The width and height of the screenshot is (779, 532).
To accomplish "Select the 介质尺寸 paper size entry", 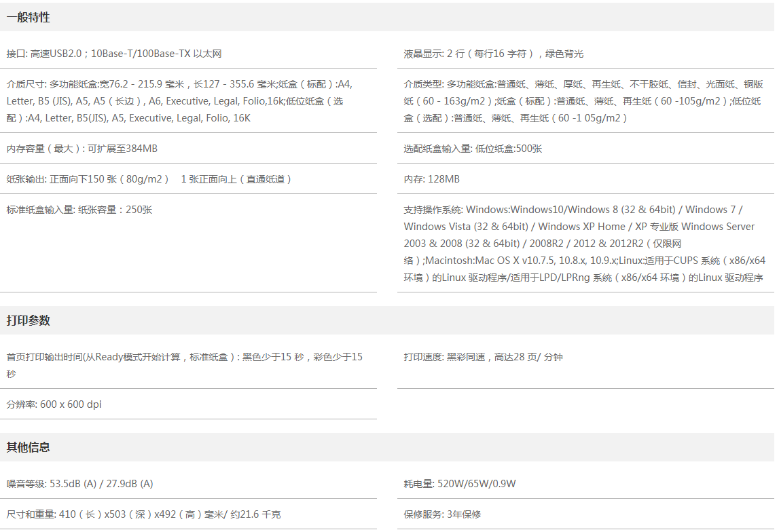I will point(179,101).
